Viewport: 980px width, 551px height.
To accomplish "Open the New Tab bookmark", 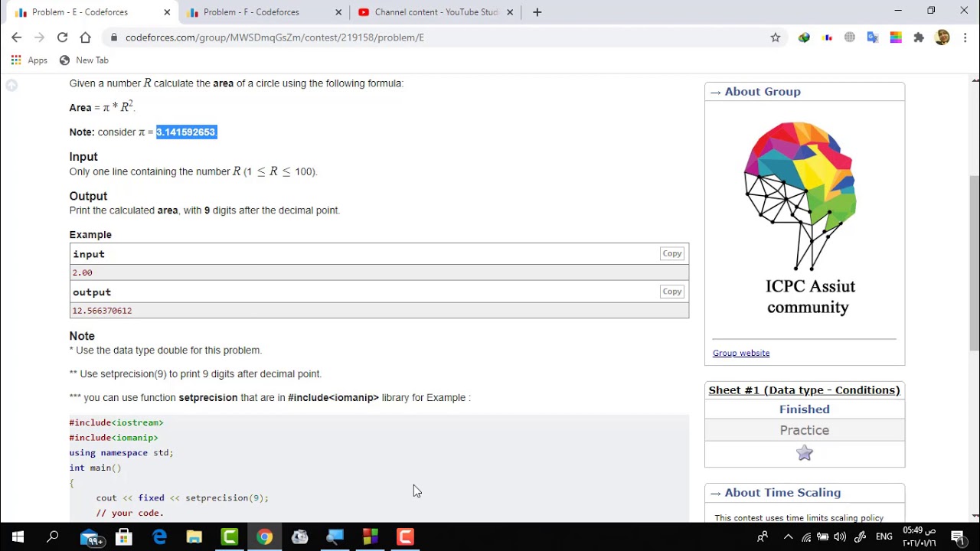I will point(84,60).
